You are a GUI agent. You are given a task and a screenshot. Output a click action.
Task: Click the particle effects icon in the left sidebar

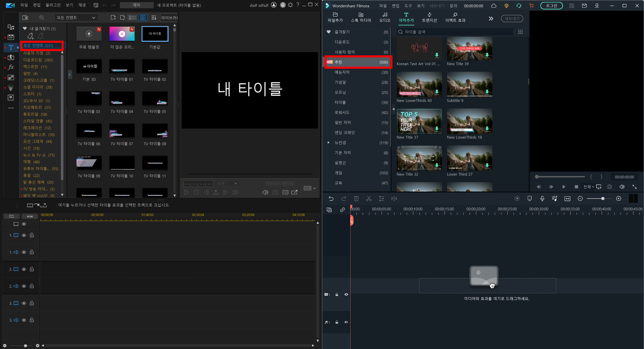click(x=11, y=88)
